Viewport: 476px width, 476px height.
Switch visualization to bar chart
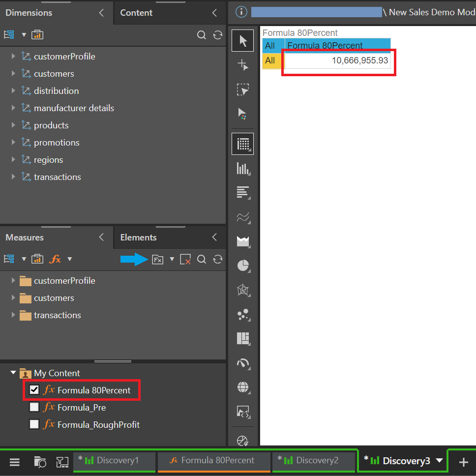pos(243,193)
